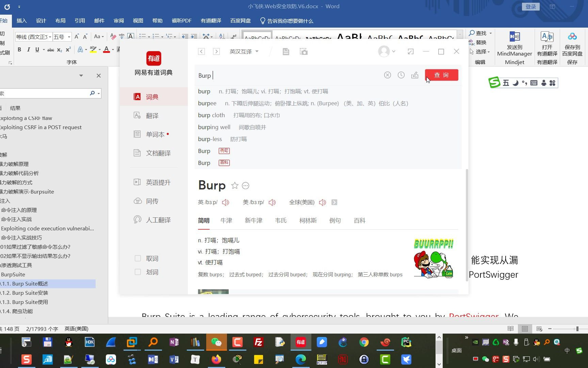Expand more global pronunciations arrow
The height and width of the screenshot is (368, 588).
[x=334, y=202]
